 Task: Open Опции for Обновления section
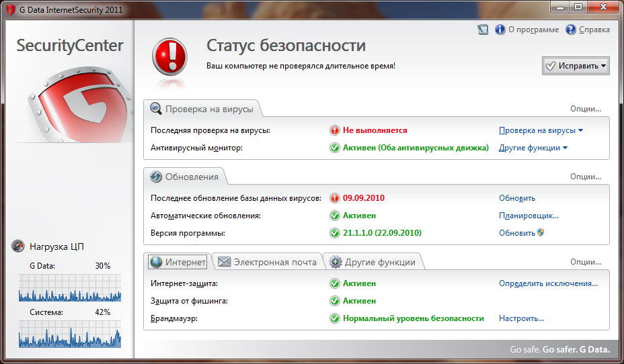click(x=586, y=177)
